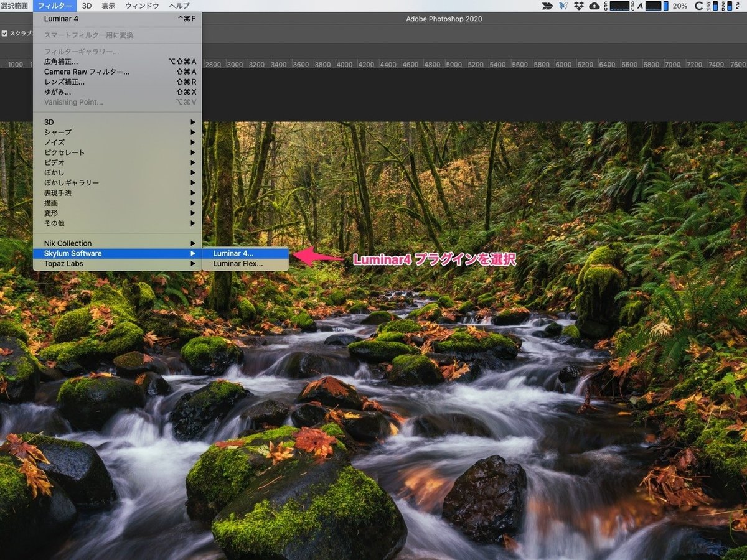Screen dimensions: 747x560
Task: Expand the ノイズ submenu
Action: point(118,142)
